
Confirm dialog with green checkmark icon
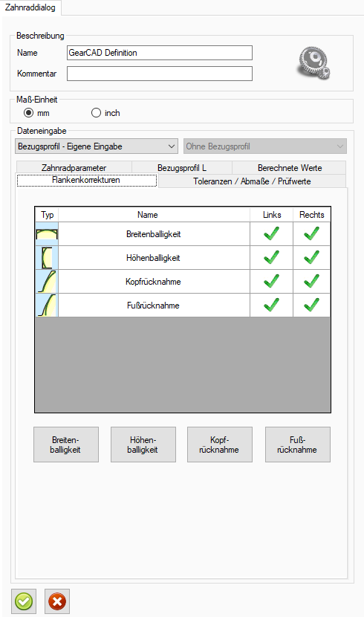pyautogui.click(x=24, y=601)
